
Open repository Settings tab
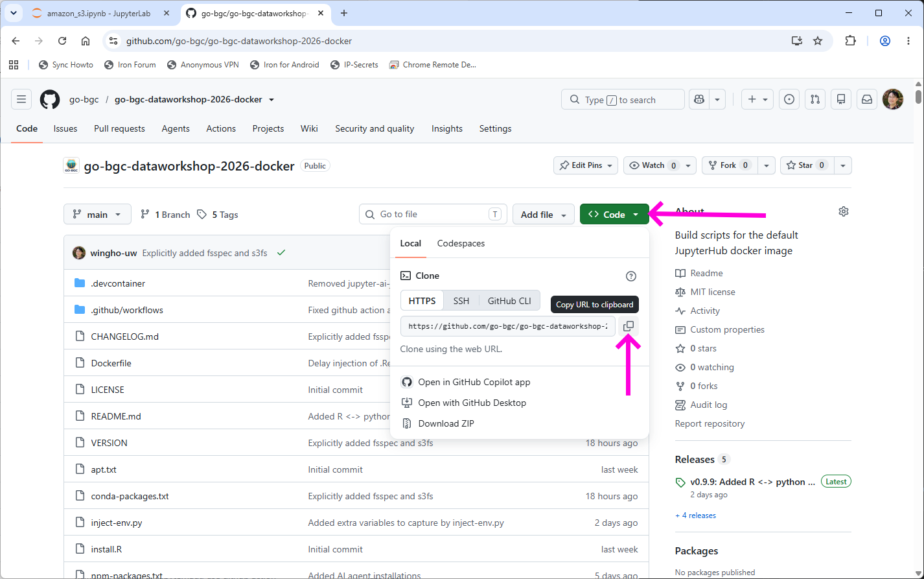tap(495, 128)
